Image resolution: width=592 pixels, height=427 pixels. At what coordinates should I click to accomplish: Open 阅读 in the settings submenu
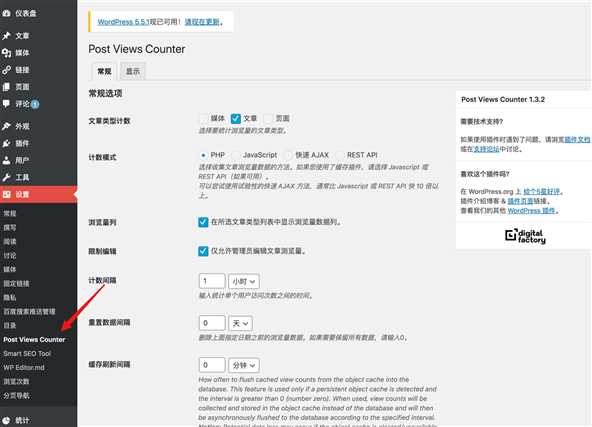click(x=10, y=241)
